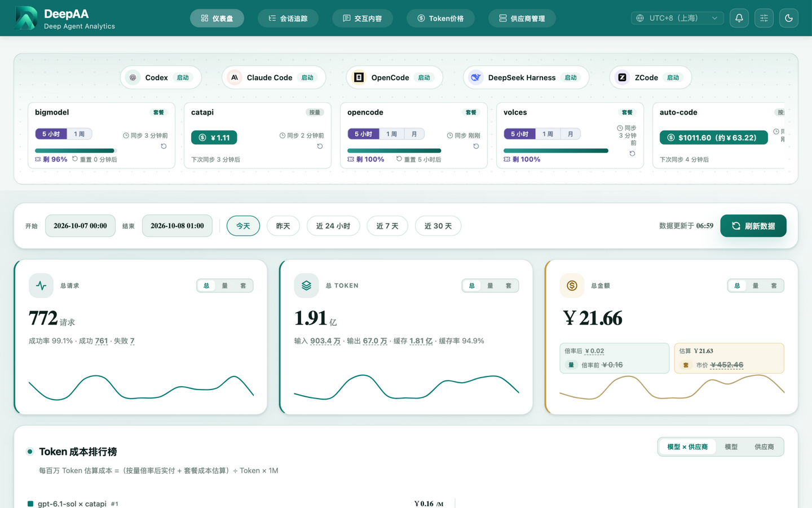Click the bigmodel quota progress bar
Viewport: 812px width, 508px height.
pos(76,151)
